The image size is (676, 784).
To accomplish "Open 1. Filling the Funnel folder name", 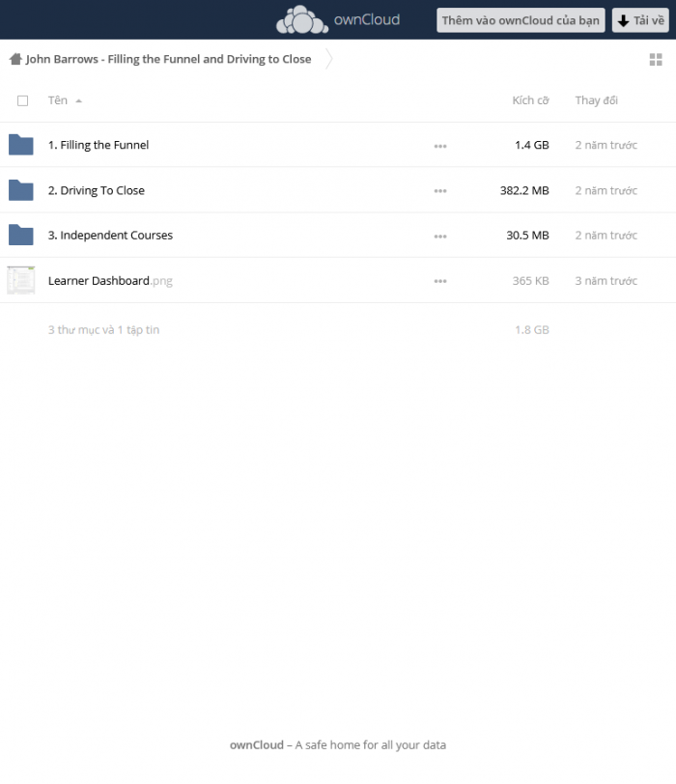I will coord(99,145).
